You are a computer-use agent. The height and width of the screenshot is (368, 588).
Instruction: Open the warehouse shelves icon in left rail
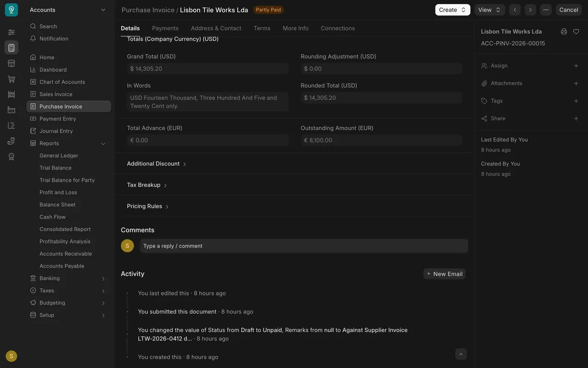(x=11, y=94)
